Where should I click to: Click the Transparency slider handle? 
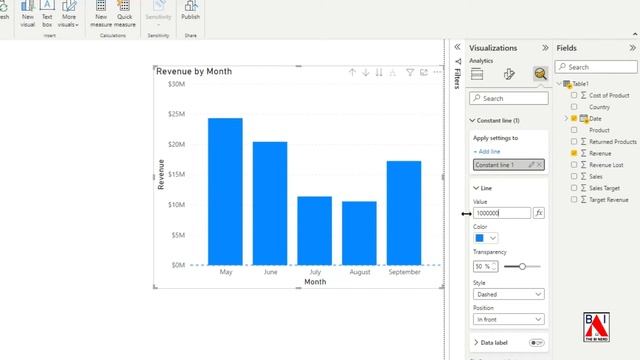(522, 267)
